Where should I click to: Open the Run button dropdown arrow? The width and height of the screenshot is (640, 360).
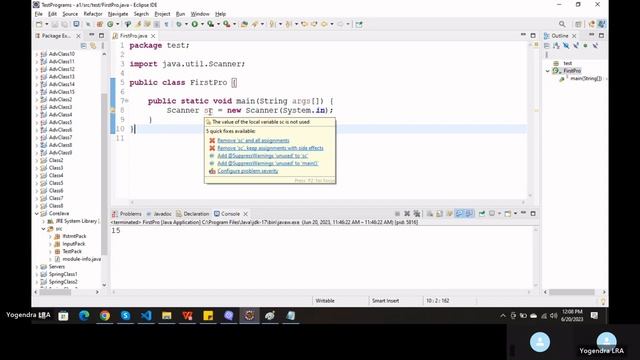click(202, 24)
